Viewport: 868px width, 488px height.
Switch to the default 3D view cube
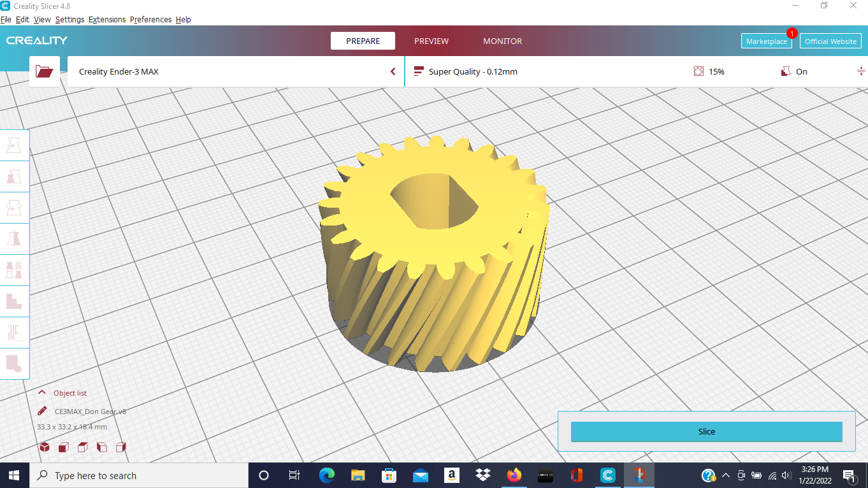click(x=44, y=447)
